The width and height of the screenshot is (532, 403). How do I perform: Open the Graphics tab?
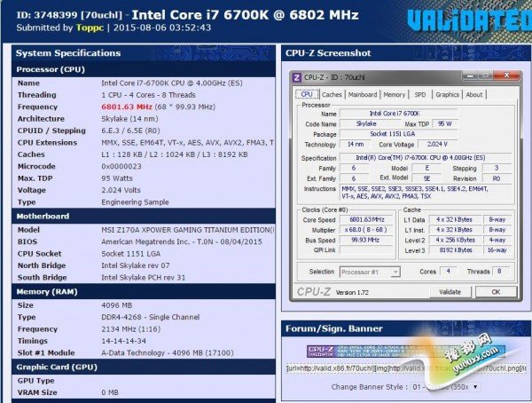click(x=447, y=94)
